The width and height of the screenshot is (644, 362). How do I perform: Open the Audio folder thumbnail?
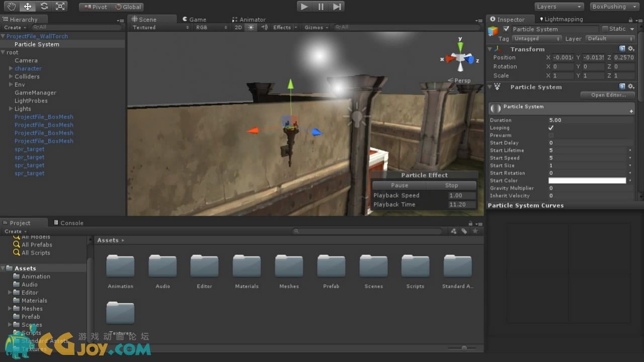[163, 266]
